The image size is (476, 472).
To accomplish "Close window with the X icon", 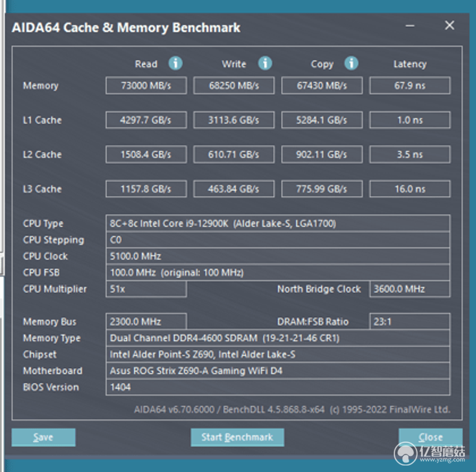I will click(449, 25).
